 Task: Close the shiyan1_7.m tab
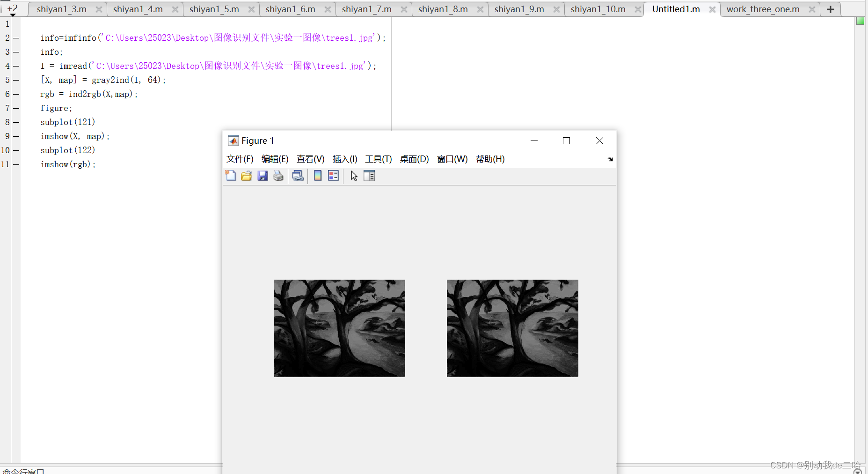(x=404, y=9)
